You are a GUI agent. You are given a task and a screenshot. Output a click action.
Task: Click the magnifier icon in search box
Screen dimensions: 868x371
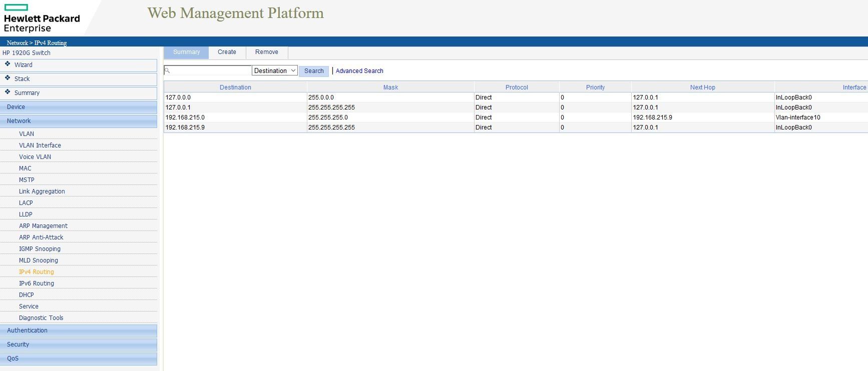167,71
